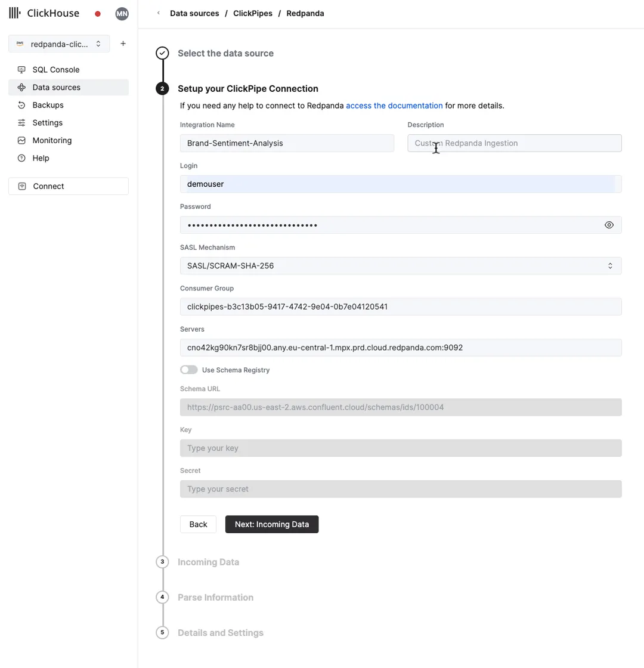This screenshot has height=668, width=644.
Task: Enable Use Schema Registry
Action: [x=188, y=369]
